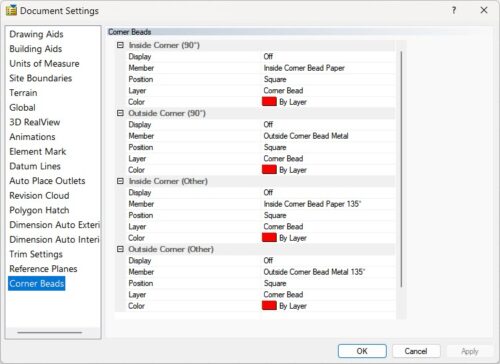This screenshot has height=364, width=500.
Task: Toggle Display Off value under Outside Corner (90°)
Action: click(268, 124)
